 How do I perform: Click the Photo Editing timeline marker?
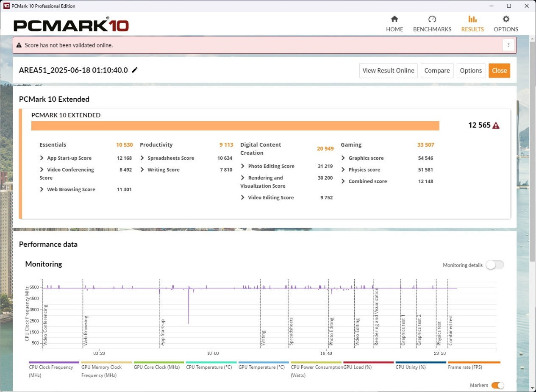click(331, 332)
